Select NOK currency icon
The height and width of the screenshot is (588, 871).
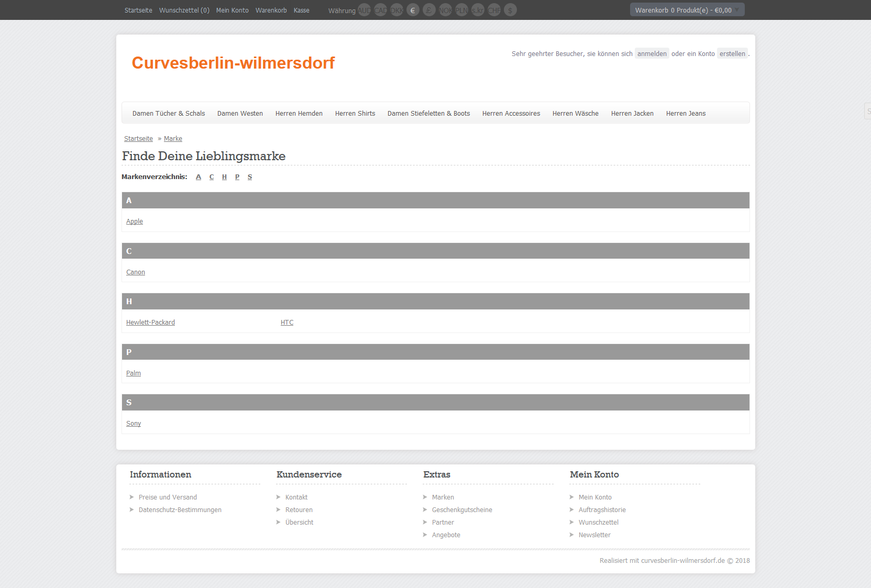[x=445, y=10]
